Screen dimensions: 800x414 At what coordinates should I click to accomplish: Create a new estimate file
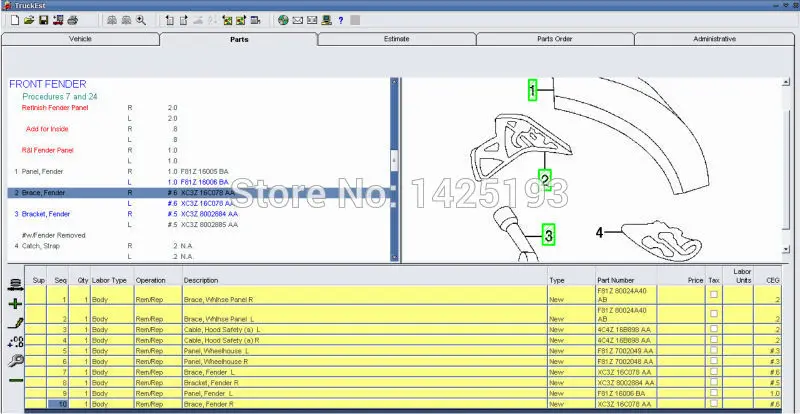[x=15, y=20]
